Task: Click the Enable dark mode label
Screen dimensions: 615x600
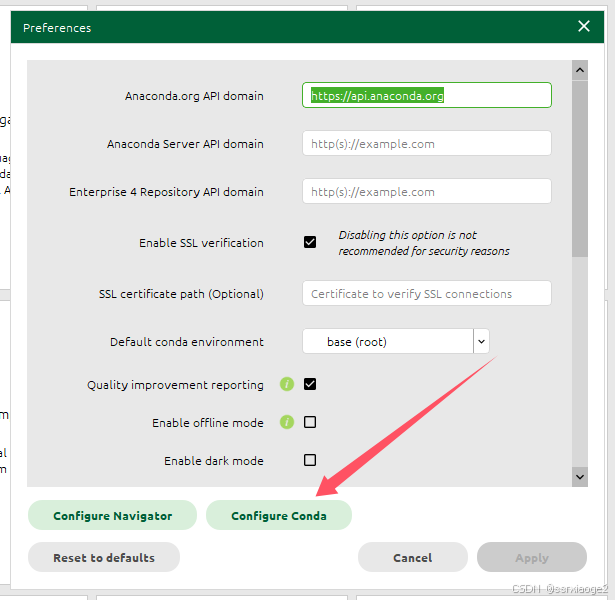Action: coord(214,461)
